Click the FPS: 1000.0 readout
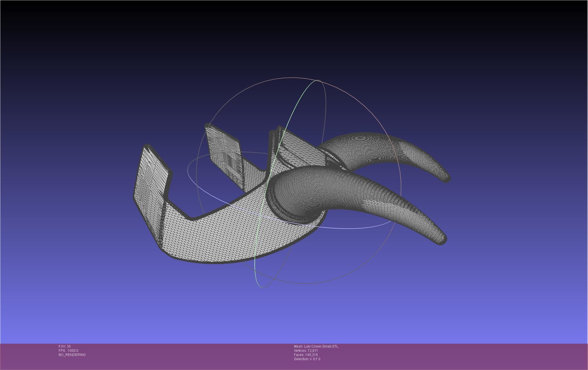The width and height of the screenshot is (588, 370). 68,351
